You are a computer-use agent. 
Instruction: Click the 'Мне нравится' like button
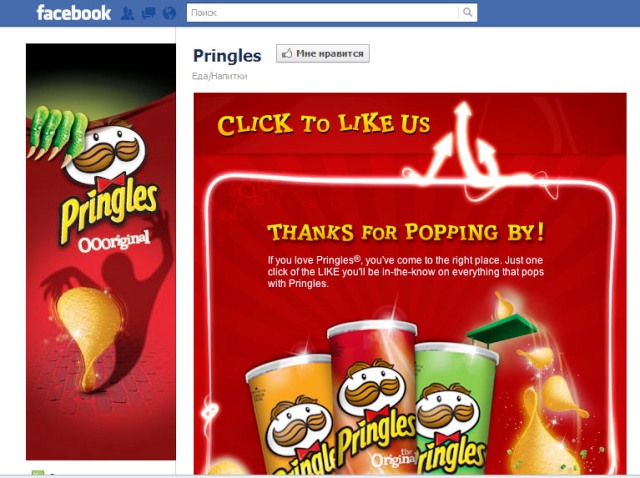pos(323,53)
